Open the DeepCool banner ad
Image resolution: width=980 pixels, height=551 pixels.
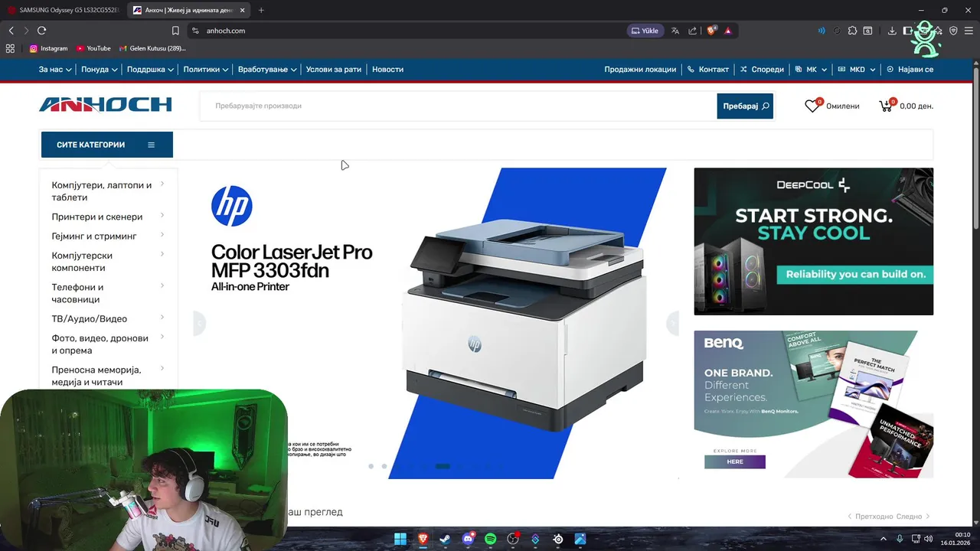[x=814, y=241]
